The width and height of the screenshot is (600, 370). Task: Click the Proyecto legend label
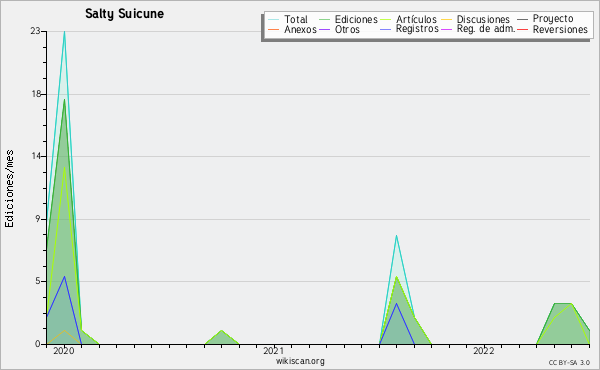[553, 19]
